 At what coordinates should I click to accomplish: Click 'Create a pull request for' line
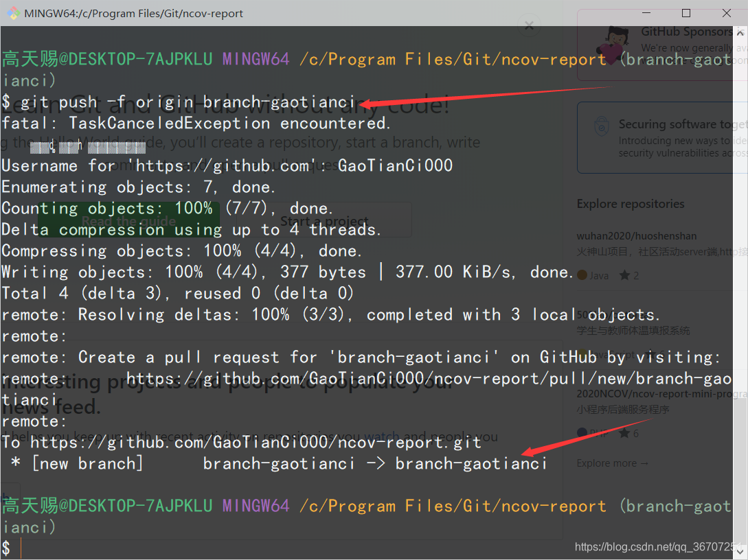point(361,357)
